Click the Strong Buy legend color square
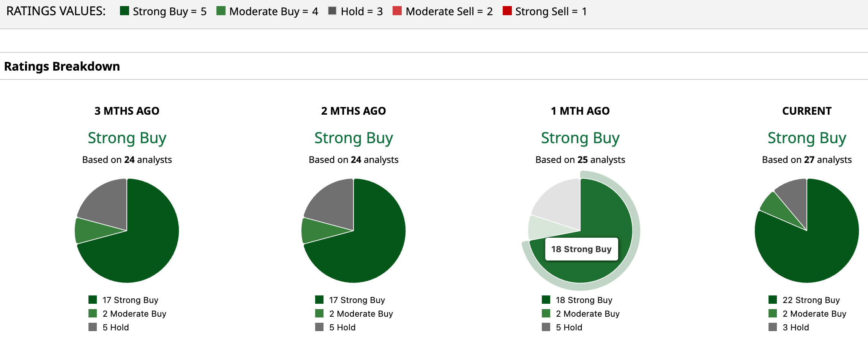868x341 pixels. pyautogui.click(x=124, y=11)
